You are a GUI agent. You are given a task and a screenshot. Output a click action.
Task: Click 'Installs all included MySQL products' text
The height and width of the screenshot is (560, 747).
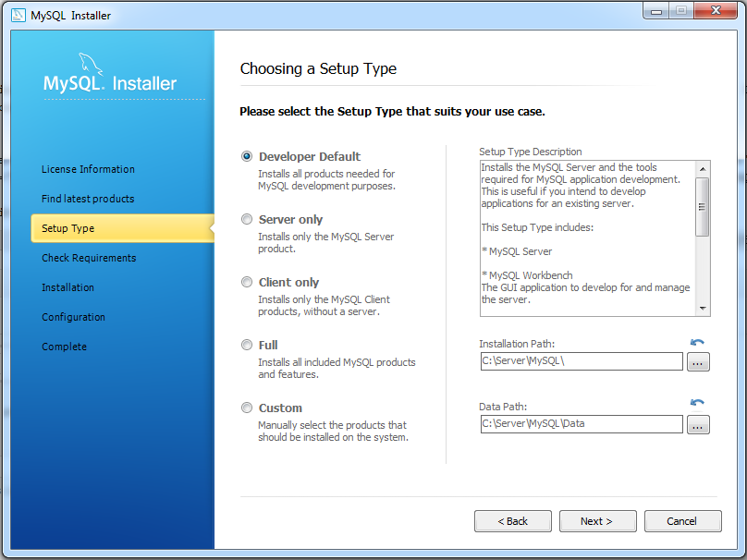coord(337,368)
